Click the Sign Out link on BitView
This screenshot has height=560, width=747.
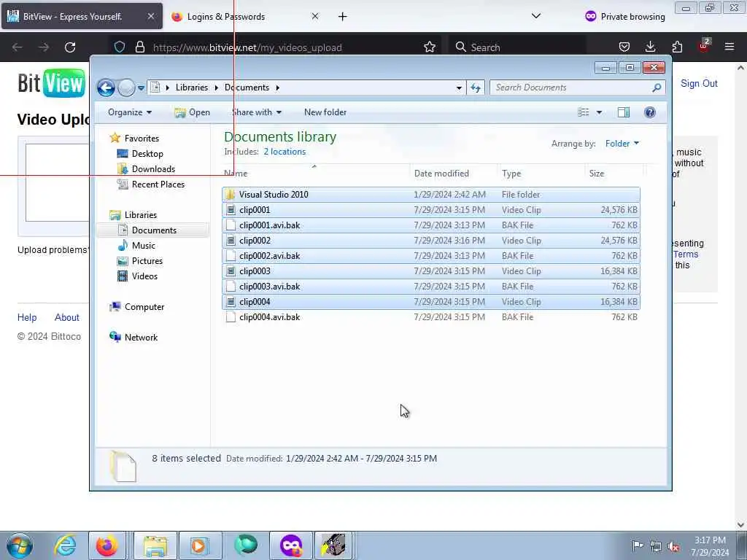[x=699, y=83]
